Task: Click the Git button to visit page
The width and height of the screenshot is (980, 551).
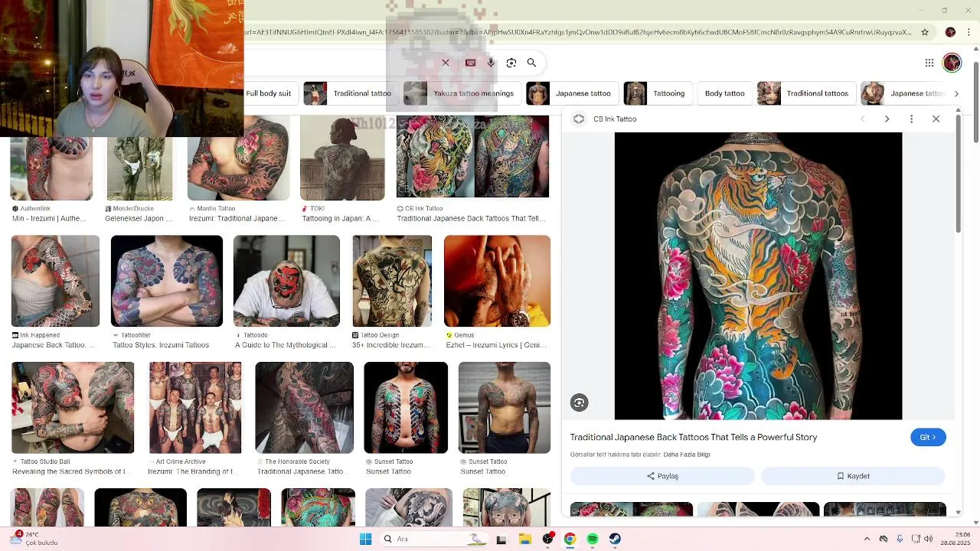Action: tap(928, 437)
